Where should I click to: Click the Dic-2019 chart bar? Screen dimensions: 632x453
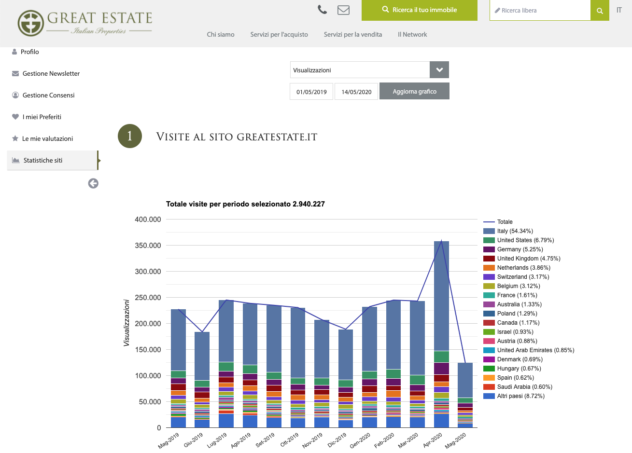pos(345,378)
